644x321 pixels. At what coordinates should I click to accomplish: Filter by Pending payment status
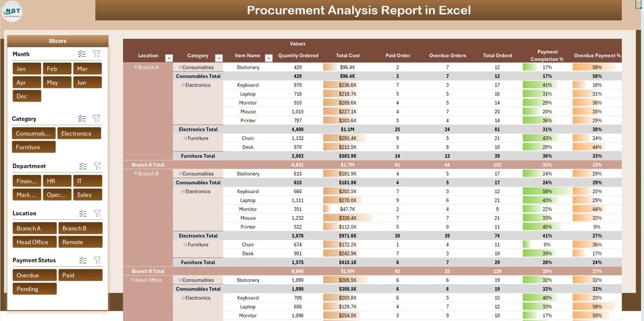[35, 289]
